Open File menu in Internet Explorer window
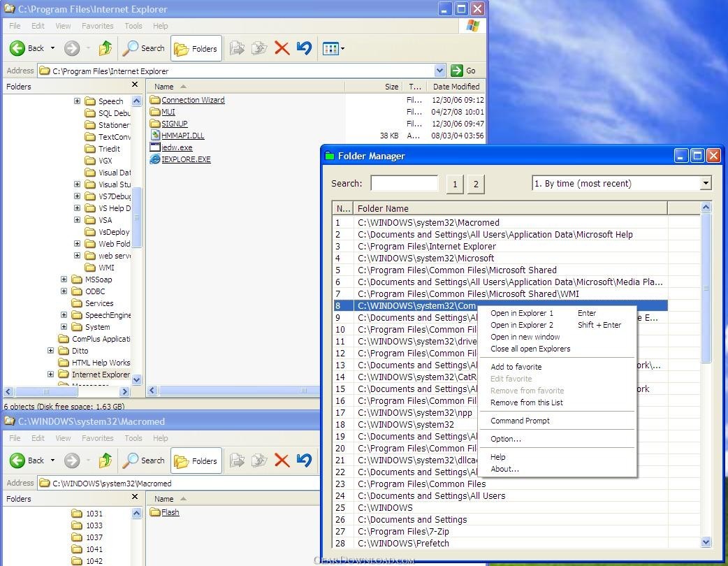The image size is (728, 566). (15, 26)
